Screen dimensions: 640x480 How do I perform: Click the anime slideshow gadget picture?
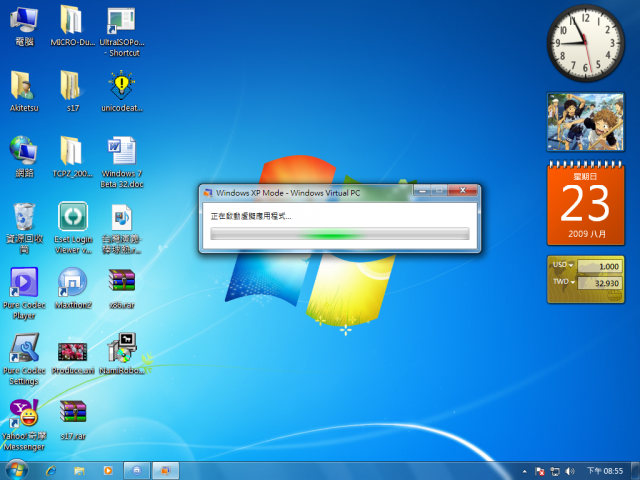tap(585, 122)
